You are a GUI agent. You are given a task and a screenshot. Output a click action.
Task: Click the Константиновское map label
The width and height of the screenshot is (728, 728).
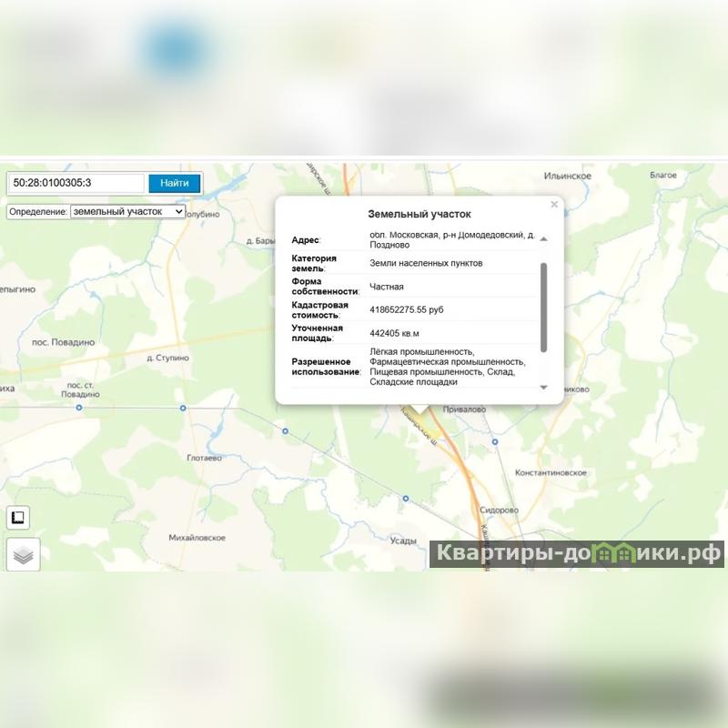tap(551, 472)
